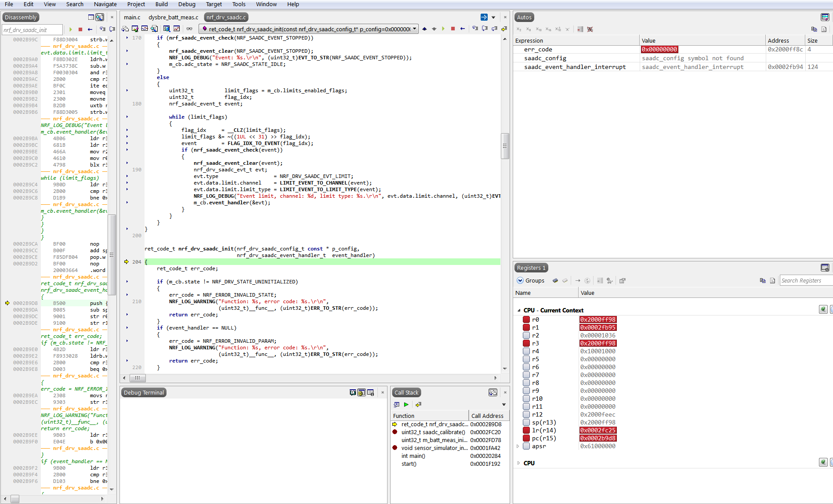Click the Call Stack panel window selector icon
The width and height of the screenshot is (833, 504).
[x=493, y=392]
